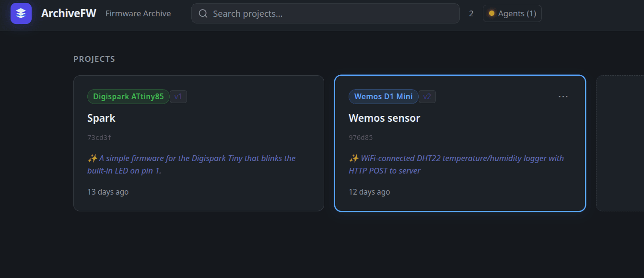
Task: Click the ArchiveFW app title
Action: (69, 13)
